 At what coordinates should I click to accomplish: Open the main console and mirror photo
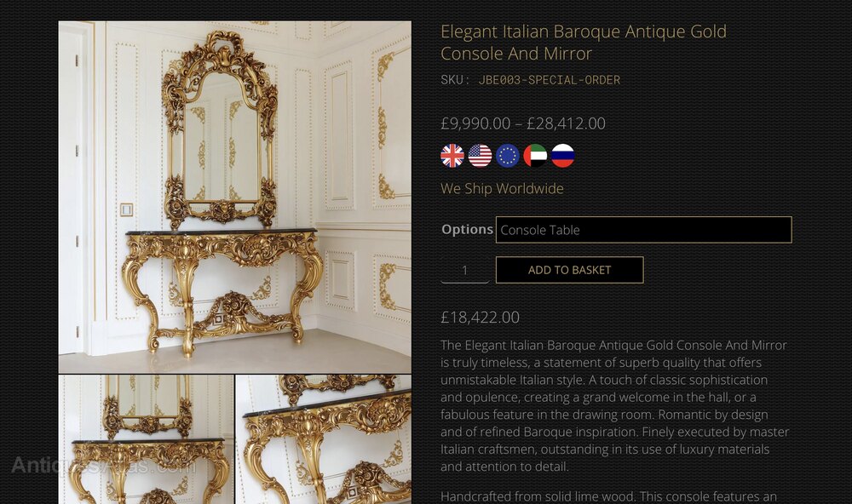click(x=235, y=198)
